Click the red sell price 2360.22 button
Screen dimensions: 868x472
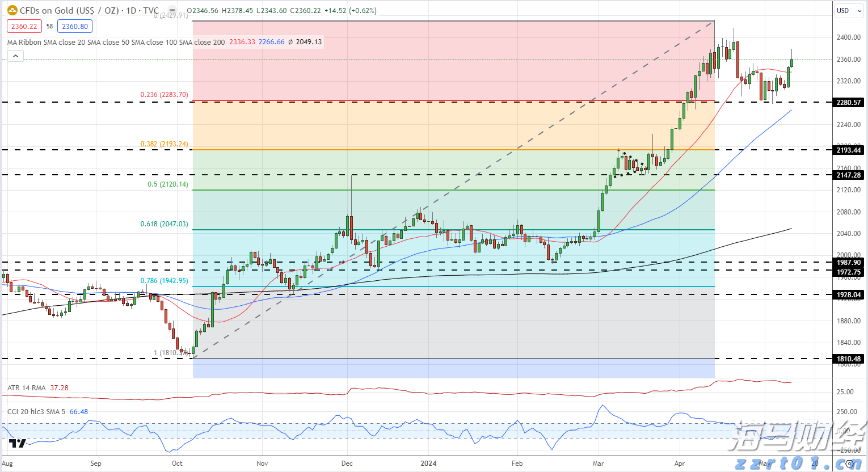click(x=24, y=26)
